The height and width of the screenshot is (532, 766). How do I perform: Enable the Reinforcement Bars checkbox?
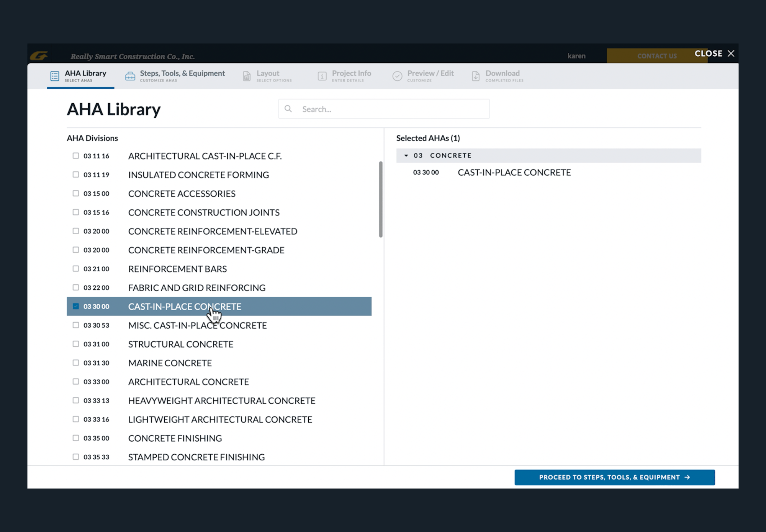coord(76,269)
